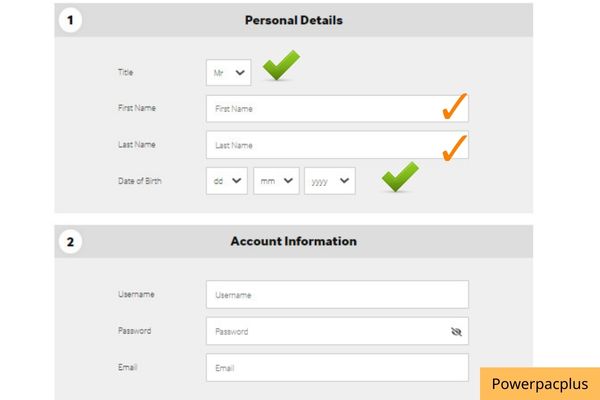Focus the First Name input field

pyautogui.click(x=337, y=109)
